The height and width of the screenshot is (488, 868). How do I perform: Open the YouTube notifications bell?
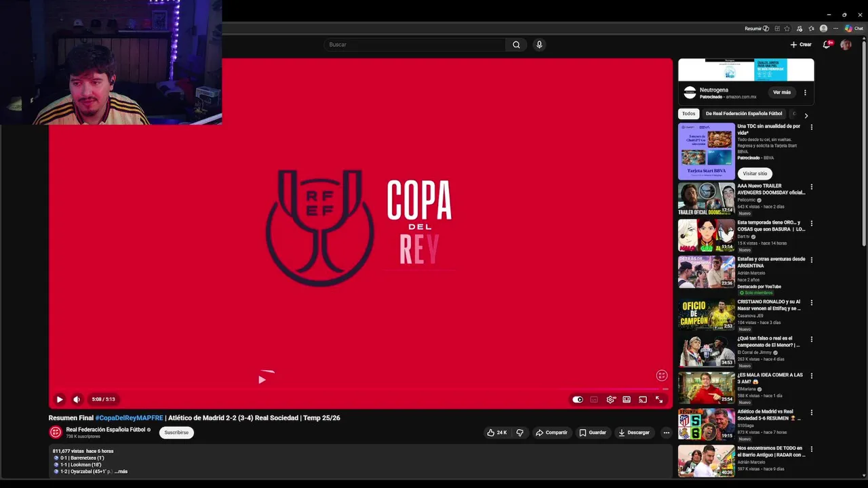tap(827, 45)
